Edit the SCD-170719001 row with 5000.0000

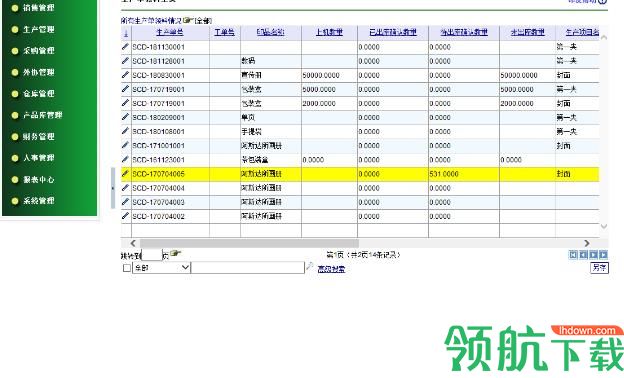pyautogui.click(x=125, y=89)
